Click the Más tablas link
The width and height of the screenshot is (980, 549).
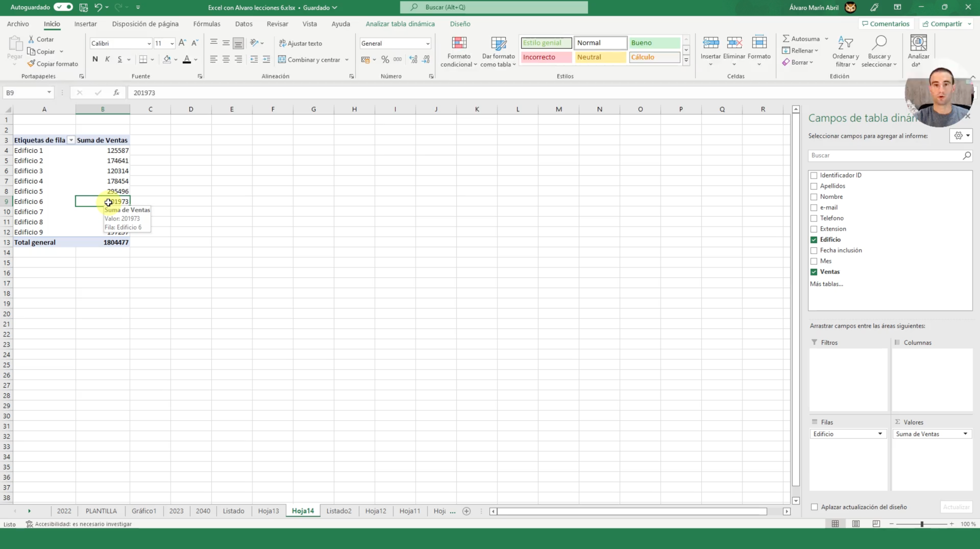[826, 284]
